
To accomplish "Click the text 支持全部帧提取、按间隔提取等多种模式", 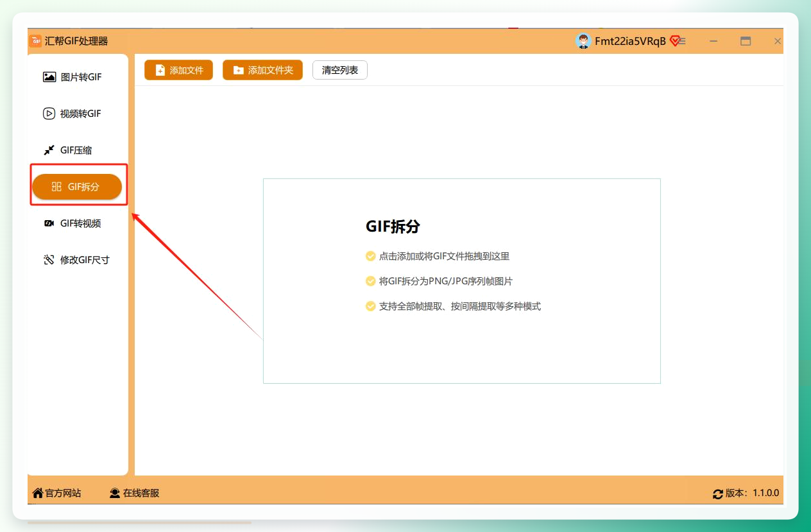I will click(460, 306).
